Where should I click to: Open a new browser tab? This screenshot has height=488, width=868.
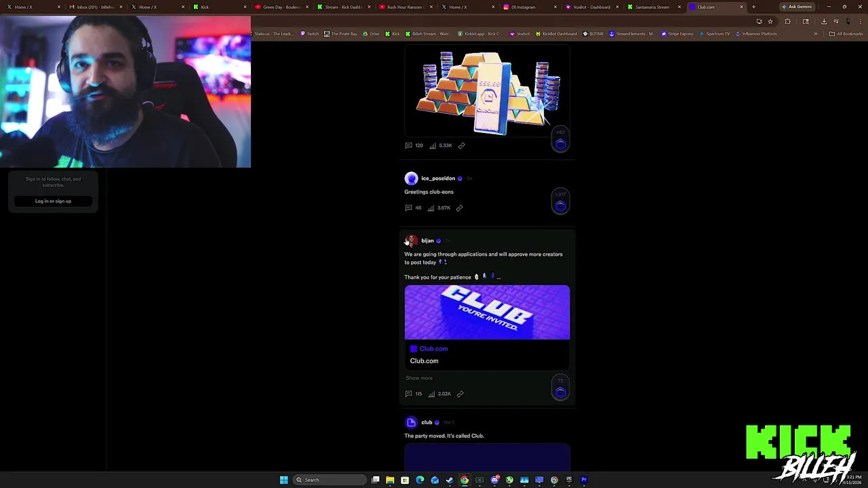pyautogui.click(x=753, y=7)
